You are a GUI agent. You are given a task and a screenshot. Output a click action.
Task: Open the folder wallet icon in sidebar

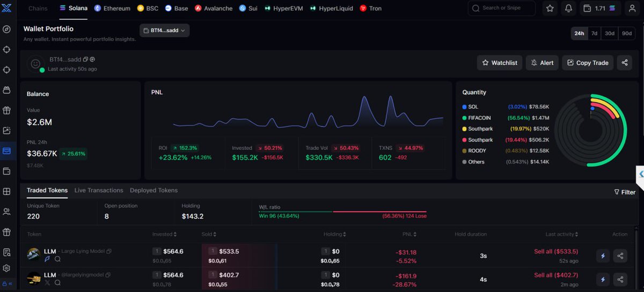point(7,171)
